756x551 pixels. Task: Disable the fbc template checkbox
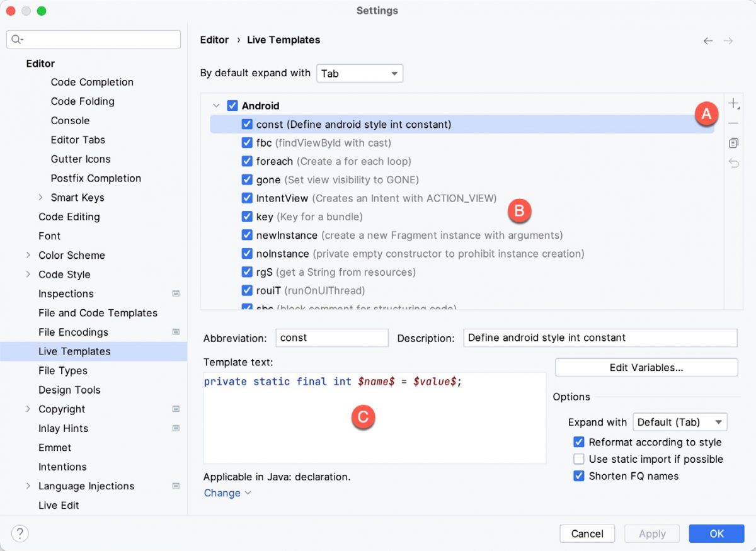click(247, 142)
